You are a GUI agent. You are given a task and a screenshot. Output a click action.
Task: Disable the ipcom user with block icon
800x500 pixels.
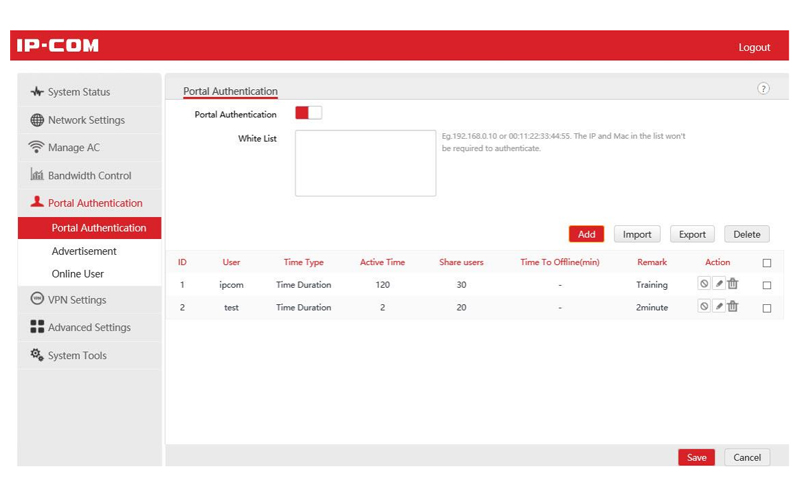click(704, 284)
